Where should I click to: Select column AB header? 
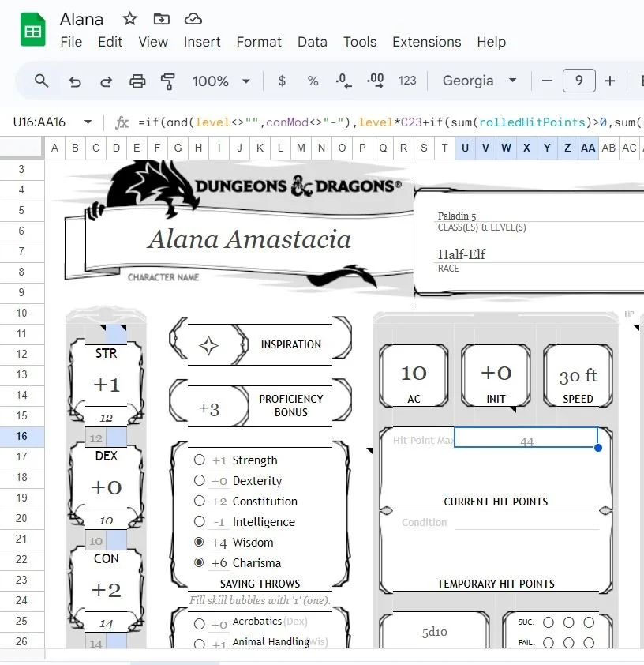pyautogui.click(x=608, y=148)
